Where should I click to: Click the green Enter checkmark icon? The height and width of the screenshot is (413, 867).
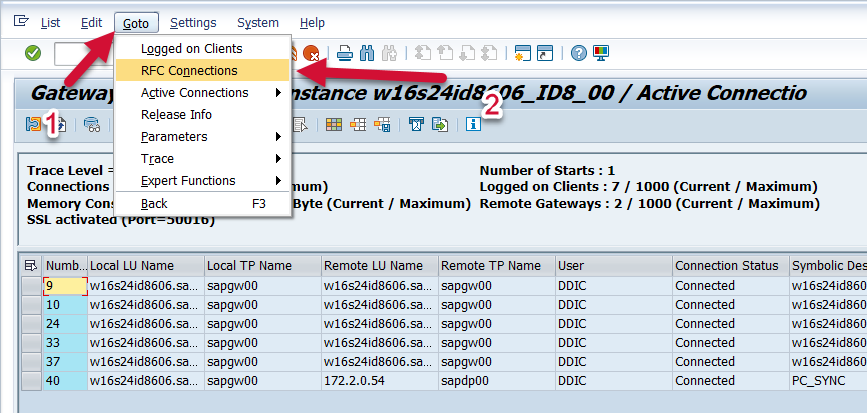tap(33, 53)
